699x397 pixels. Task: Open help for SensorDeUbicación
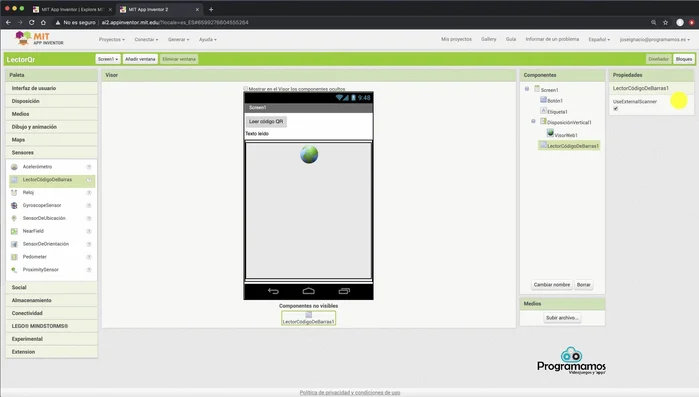pos(89,219)
